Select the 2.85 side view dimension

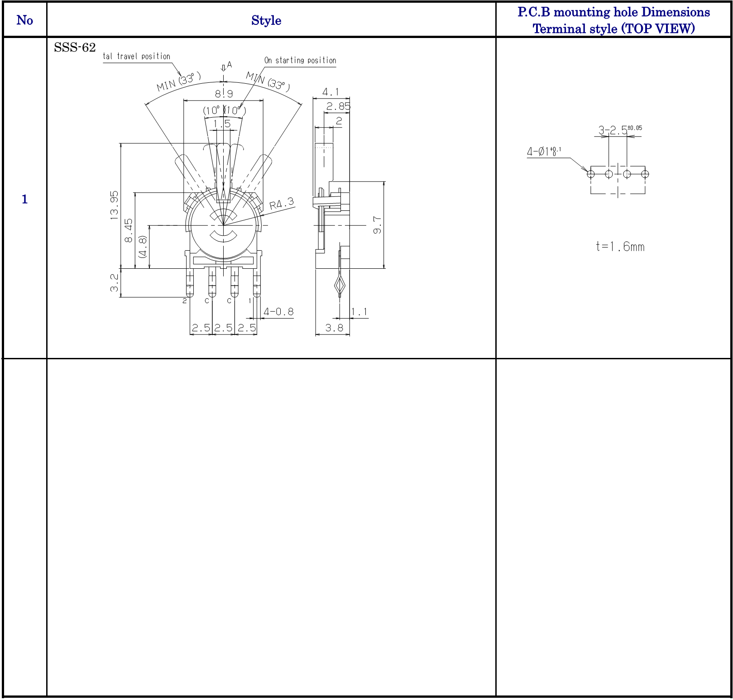(338, 107)
